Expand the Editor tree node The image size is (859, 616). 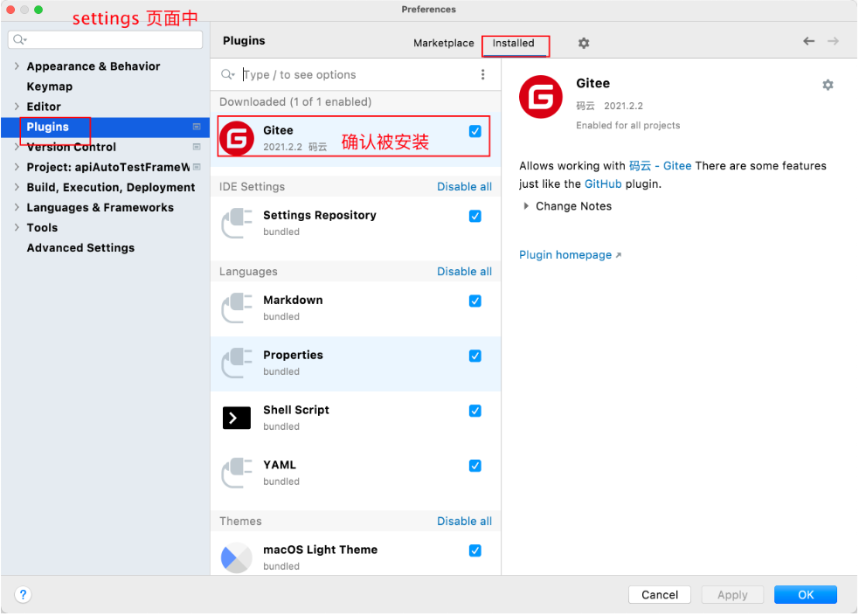coord(17,107)
